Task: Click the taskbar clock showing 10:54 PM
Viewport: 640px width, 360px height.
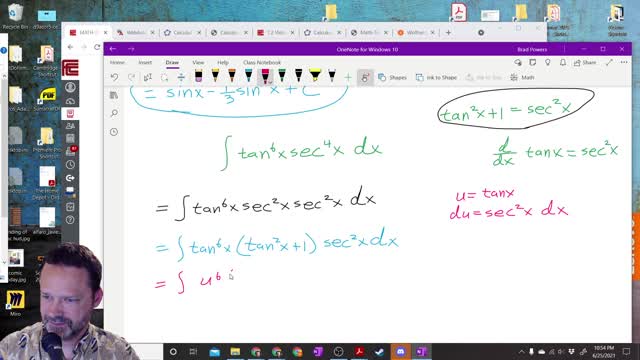Action: click(x=604, y=351)
